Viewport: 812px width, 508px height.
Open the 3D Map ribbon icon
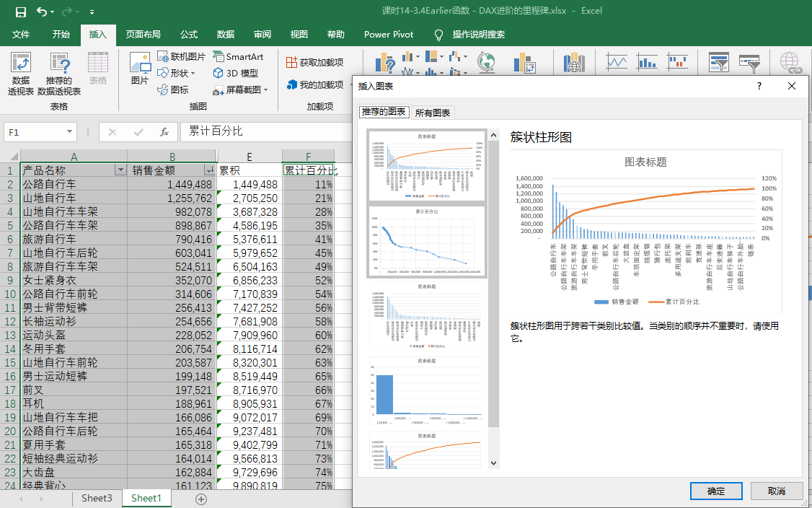(x=574, y=63)
